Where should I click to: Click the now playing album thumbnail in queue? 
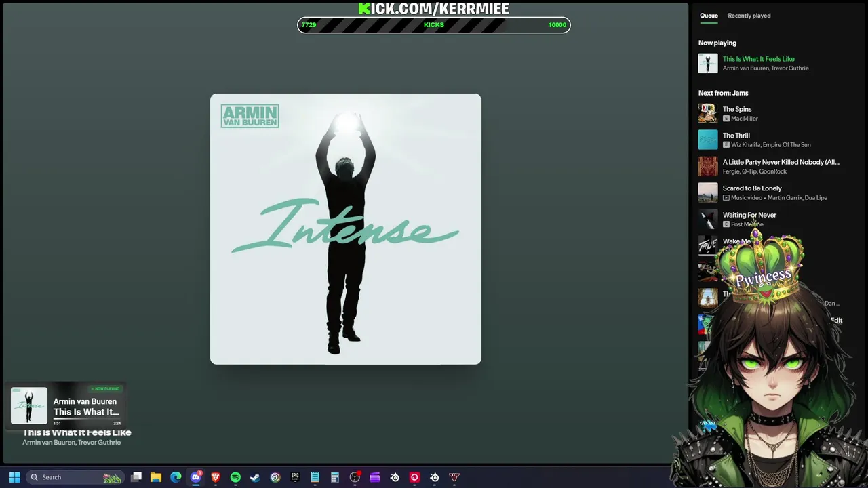click(x=708, y=63)
